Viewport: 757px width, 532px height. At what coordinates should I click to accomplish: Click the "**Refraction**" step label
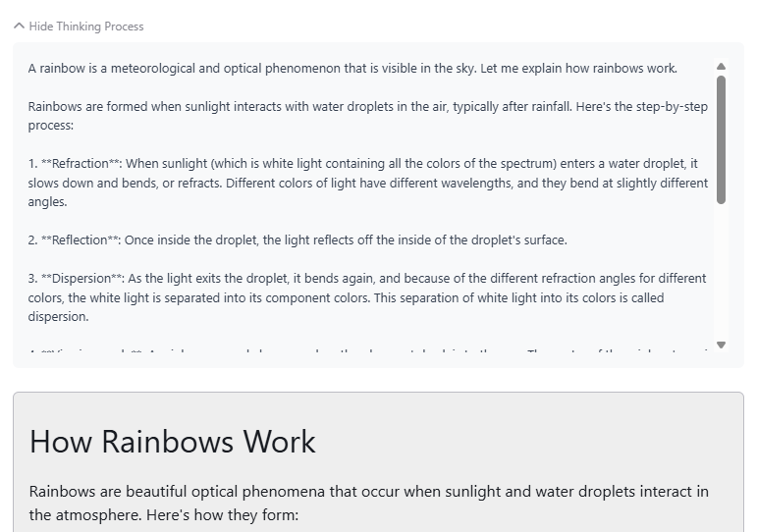81,163
